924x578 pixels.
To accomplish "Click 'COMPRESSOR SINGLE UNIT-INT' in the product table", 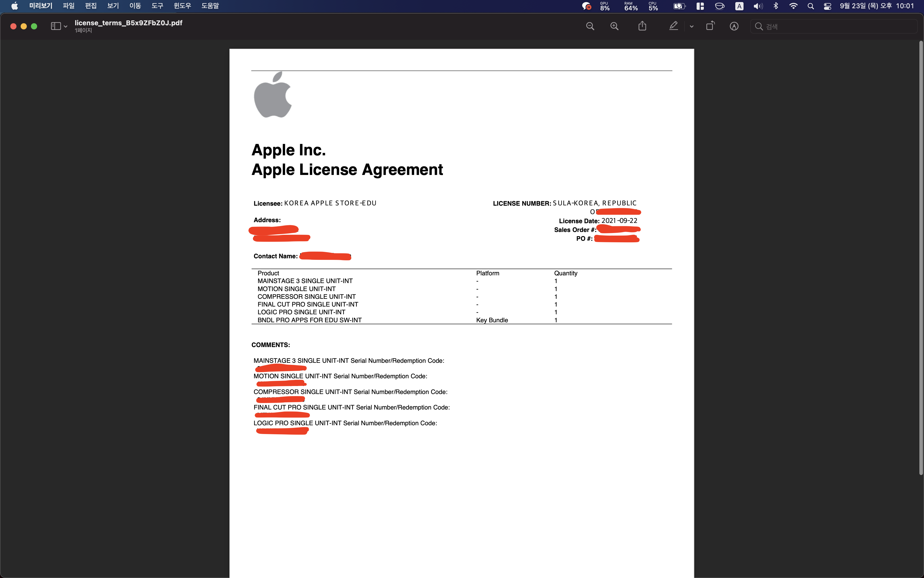I will (x=307, y=297).
